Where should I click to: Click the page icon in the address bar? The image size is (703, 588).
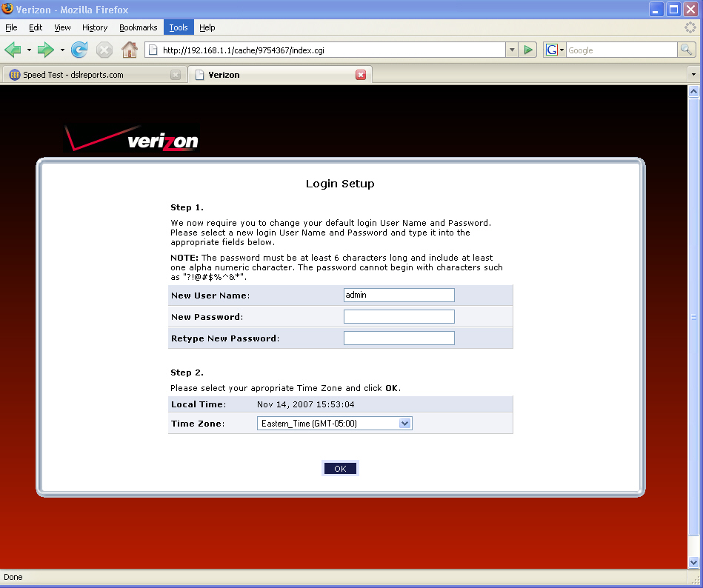coord(153,50)
